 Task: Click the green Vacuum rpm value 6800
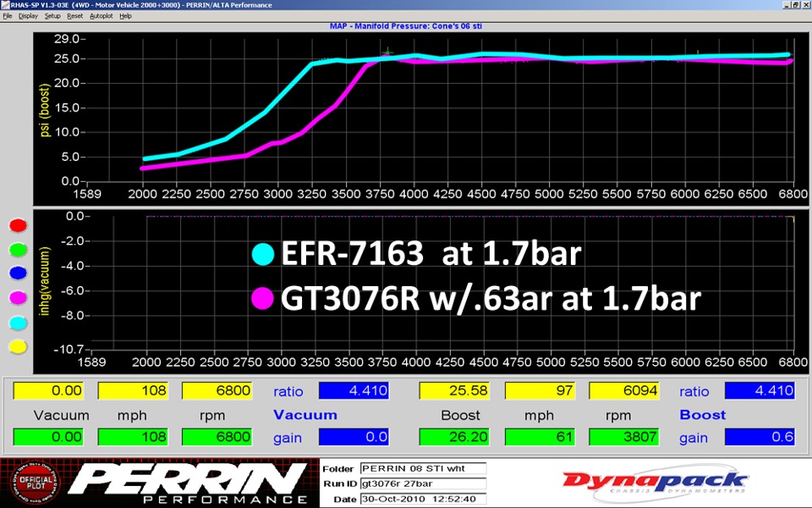[x=217, y=437]
